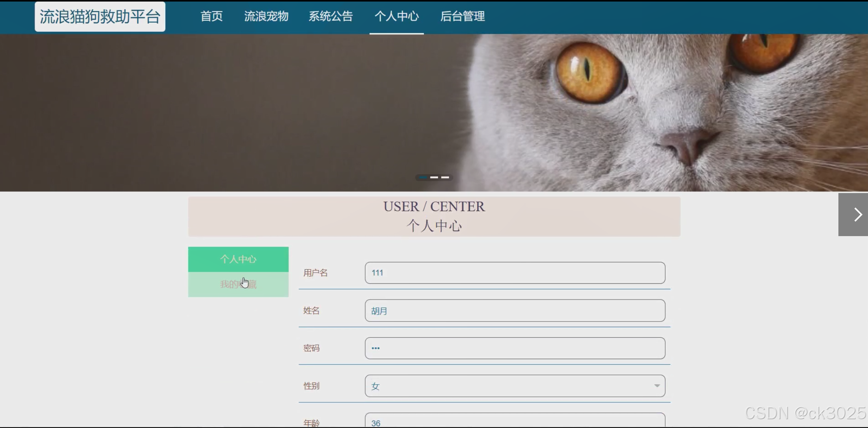Viewport: 868px width, 428px height.
Task: Select 个人中心 in top navigation
Action: click(x=397, y=17)
